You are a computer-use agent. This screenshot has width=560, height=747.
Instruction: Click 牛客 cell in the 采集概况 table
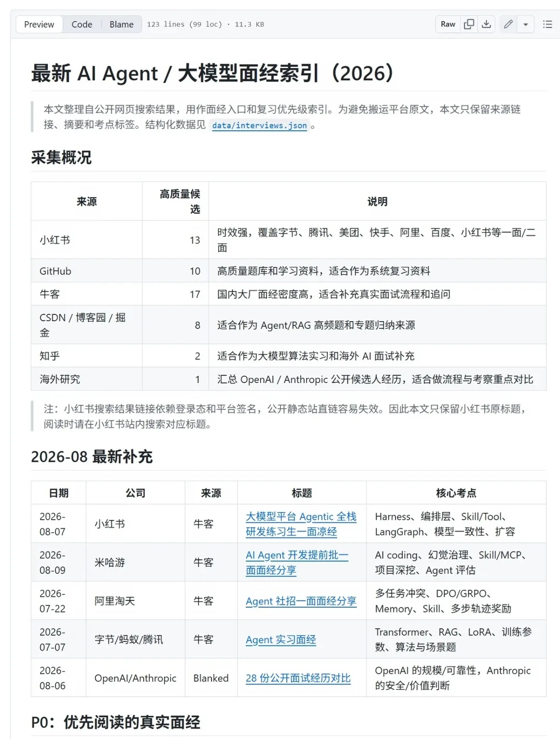click(x=87, y=294)
